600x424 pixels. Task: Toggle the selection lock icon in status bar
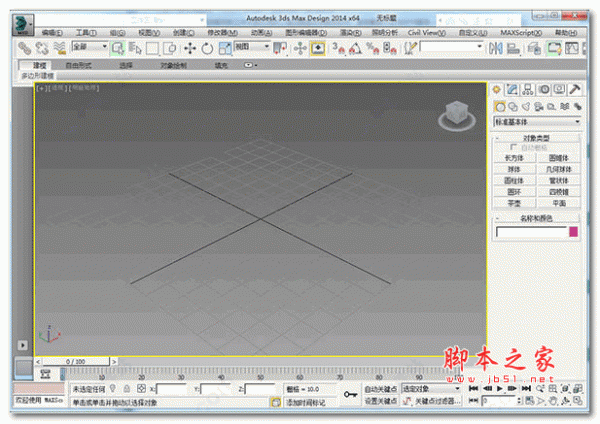pyautogui.click(x=124, y=388)
